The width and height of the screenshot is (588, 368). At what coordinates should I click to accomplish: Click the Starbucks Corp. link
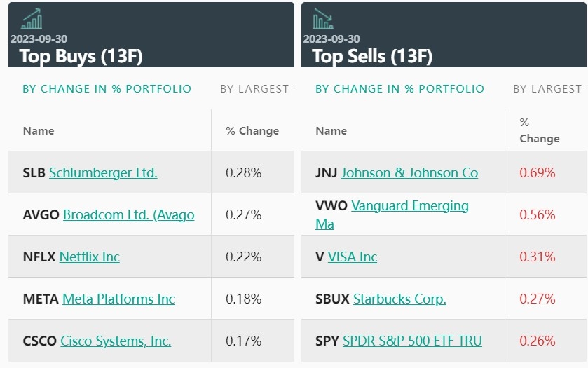click(x=399, y=299)
